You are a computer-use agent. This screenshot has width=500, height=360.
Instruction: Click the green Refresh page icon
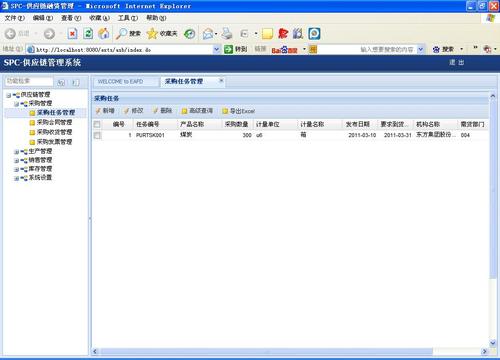pyautogui.click(x=88, y=33)
